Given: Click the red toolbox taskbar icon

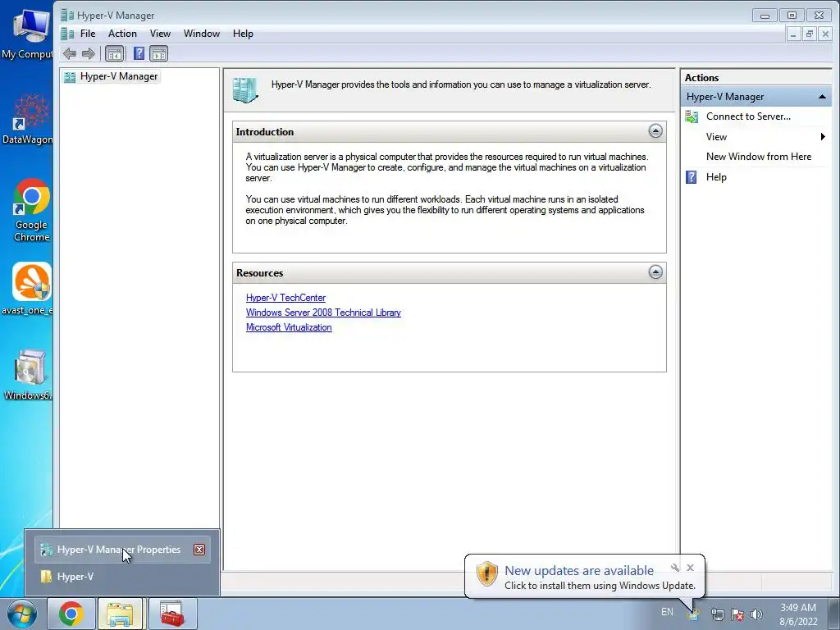Looking at the screenshot, I should click(x=172, y=614).
